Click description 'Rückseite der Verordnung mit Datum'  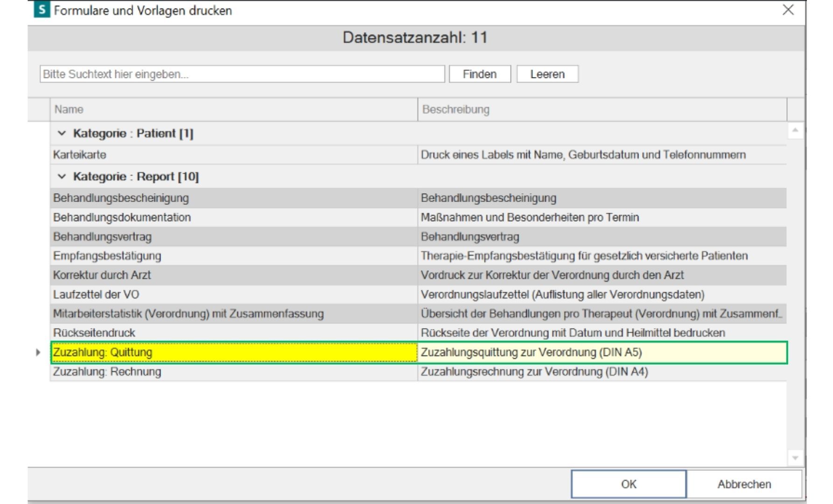click(602, 333)
